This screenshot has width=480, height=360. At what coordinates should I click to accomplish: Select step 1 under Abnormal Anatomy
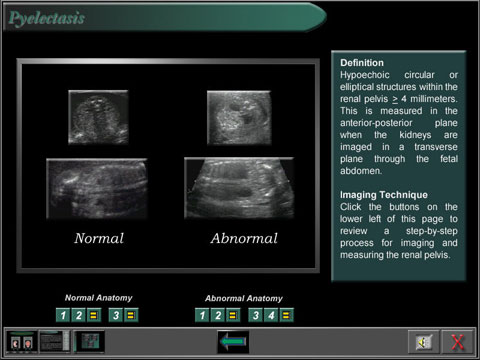(202, 315)
